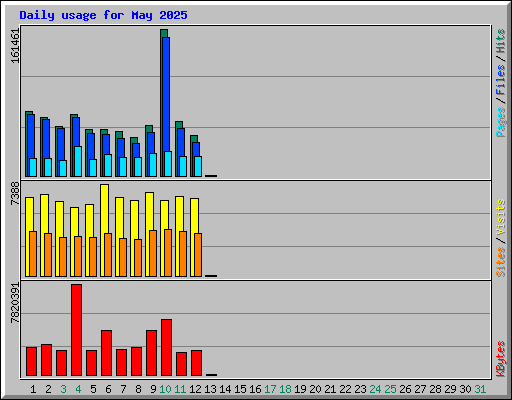This screenshot has height=400, width=512.
Task: Click day 25 on the date axis
Action: (x=390, y=389)
